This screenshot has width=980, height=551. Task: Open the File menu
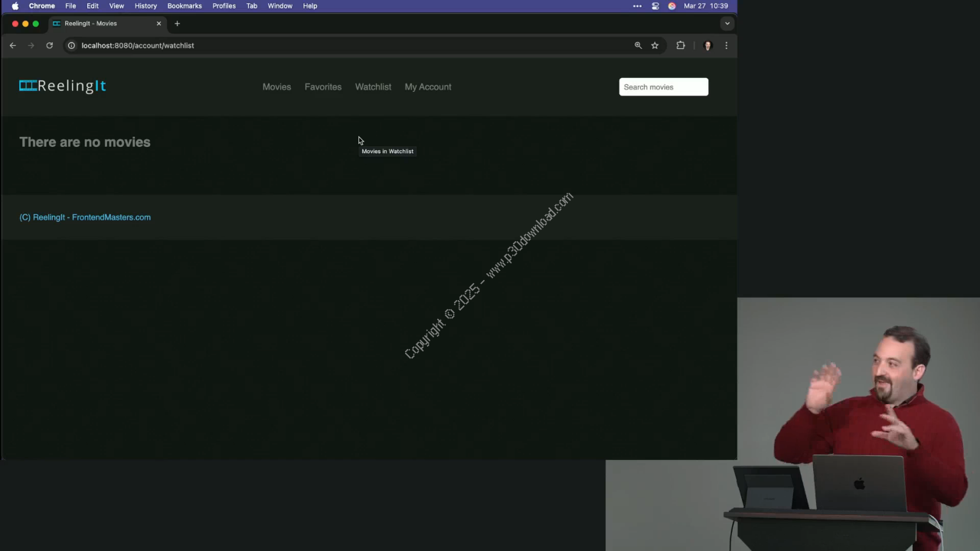pyautogui.click(x=70, y=5)
